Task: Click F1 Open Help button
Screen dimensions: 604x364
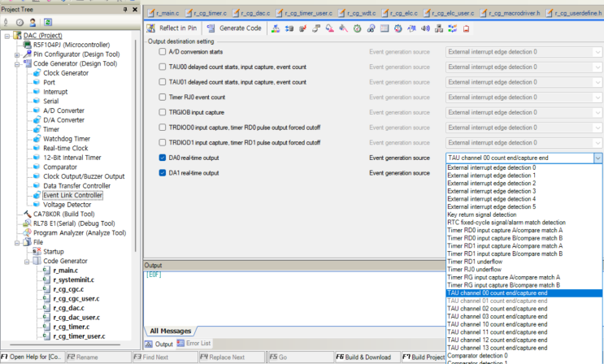Action: [x=33, y=357]
